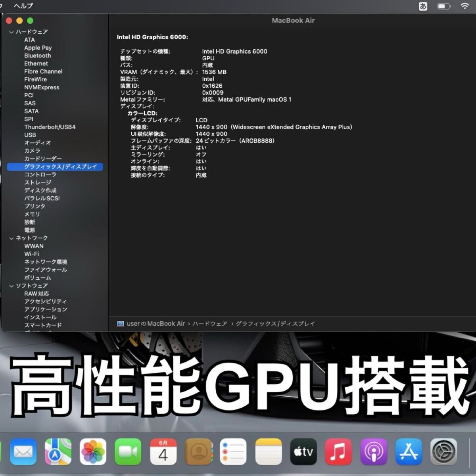Select スマートカード in the sidebar

click(x=43, y=325)
